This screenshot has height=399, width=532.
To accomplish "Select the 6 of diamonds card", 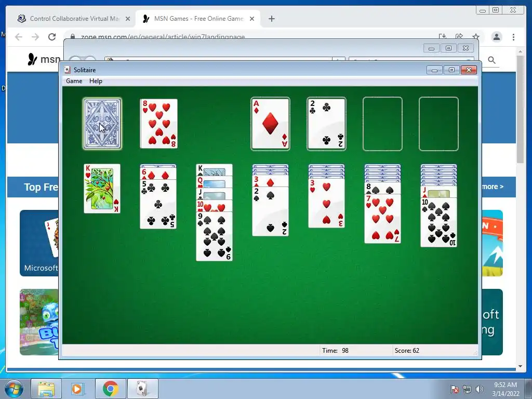I will point(158,174).
